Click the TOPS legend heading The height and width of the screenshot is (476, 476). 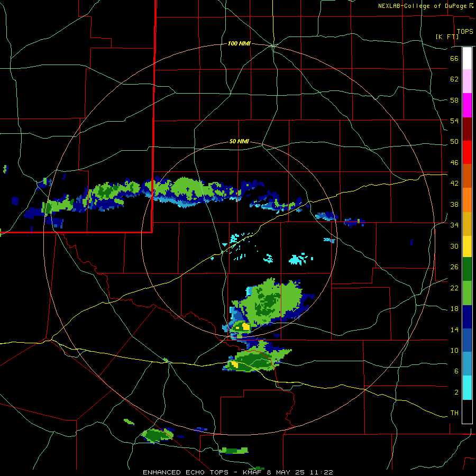click(x=465, y=31)
